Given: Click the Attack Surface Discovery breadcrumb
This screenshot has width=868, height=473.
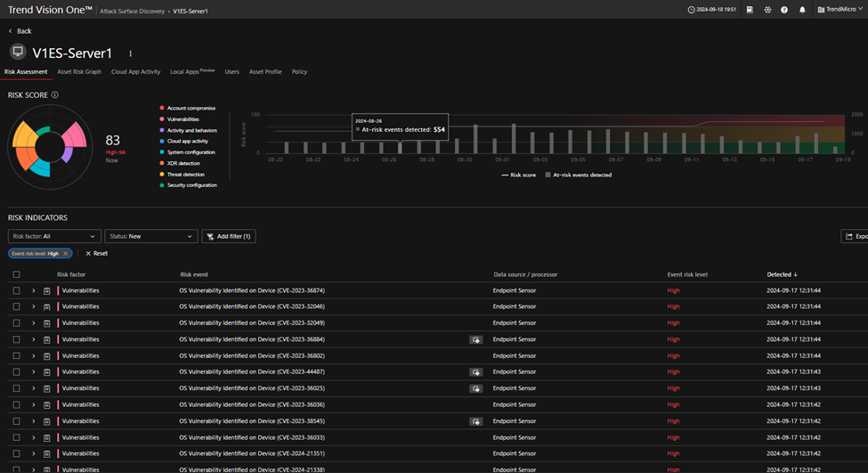Looking at the screenshot, I should (x=132, y=11).
